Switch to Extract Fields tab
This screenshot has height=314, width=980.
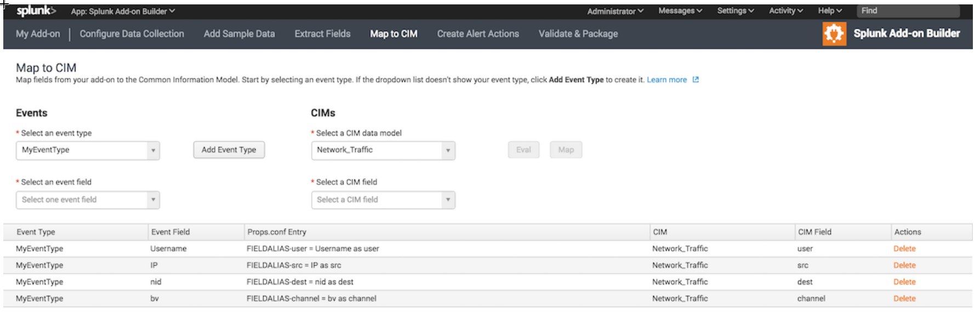(x=322, y=34)
